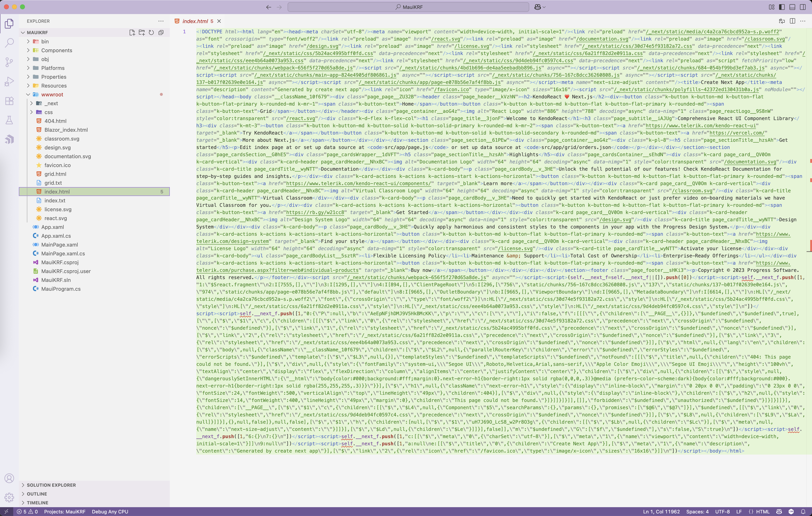Open the Explorer view in activity bar
812x516 pixels.
coord(9,24)
